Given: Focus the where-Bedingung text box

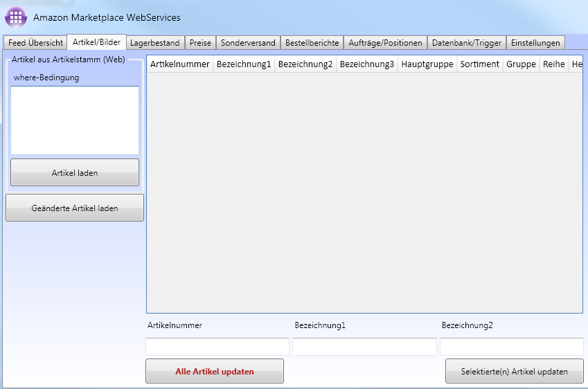Looking at the screenshot, I should [75, 120].
